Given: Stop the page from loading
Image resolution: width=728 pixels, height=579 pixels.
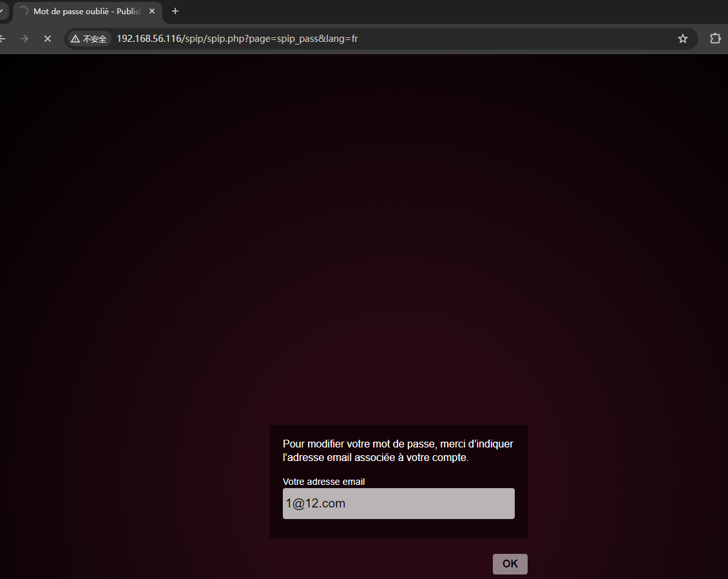Looking at the screenshot, I should pyautogui.click(x=47, y=39).
